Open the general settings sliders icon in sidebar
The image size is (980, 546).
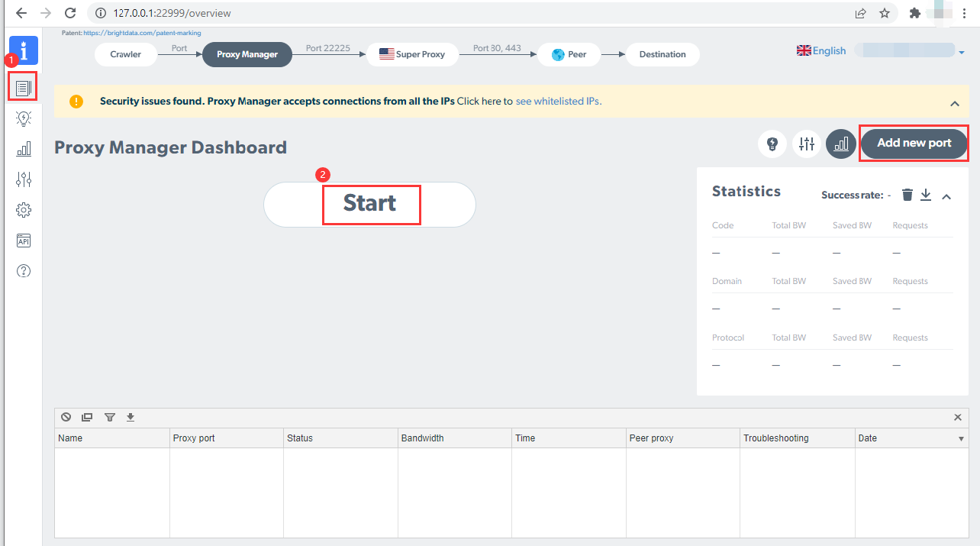coord(23,179)
